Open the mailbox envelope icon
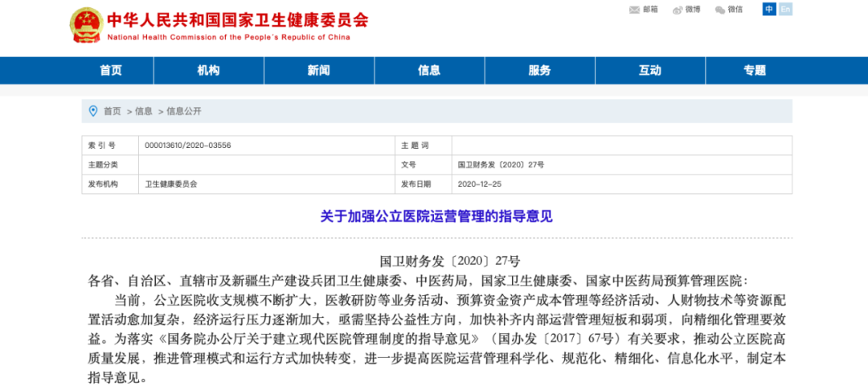The image size is (868, 387). (634, 10)
